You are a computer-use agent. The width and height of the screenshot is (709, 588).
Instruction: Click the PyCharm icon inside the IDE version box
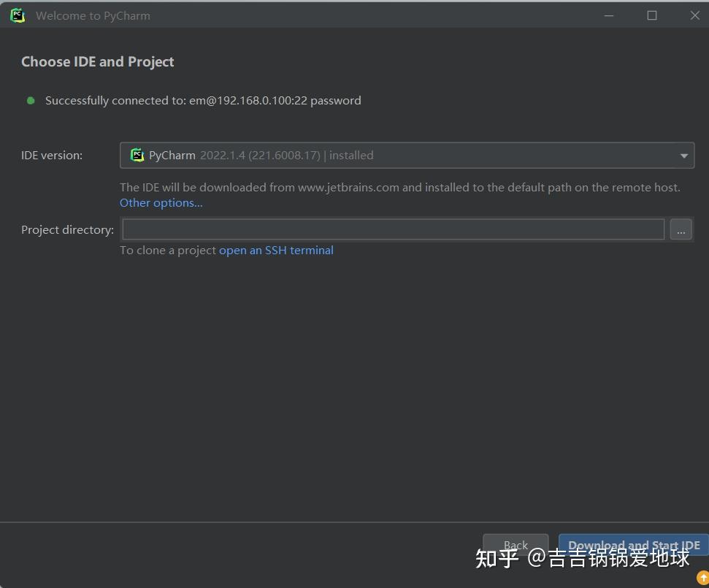tap(137, 155)
